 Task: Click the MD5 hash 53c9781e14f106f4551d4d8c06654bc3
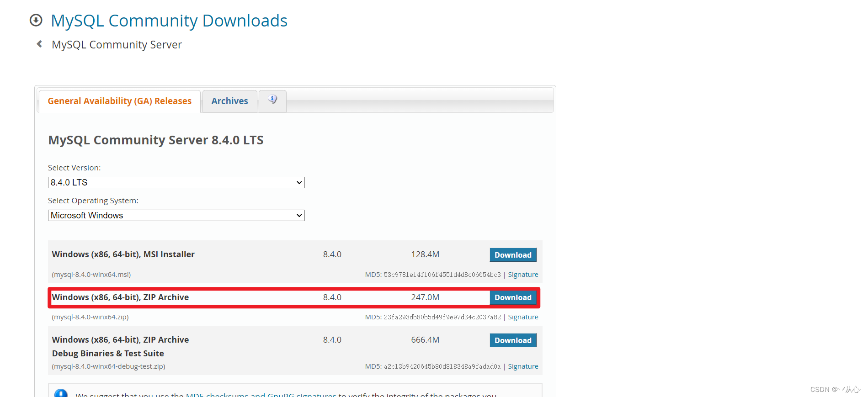point(442,275)
